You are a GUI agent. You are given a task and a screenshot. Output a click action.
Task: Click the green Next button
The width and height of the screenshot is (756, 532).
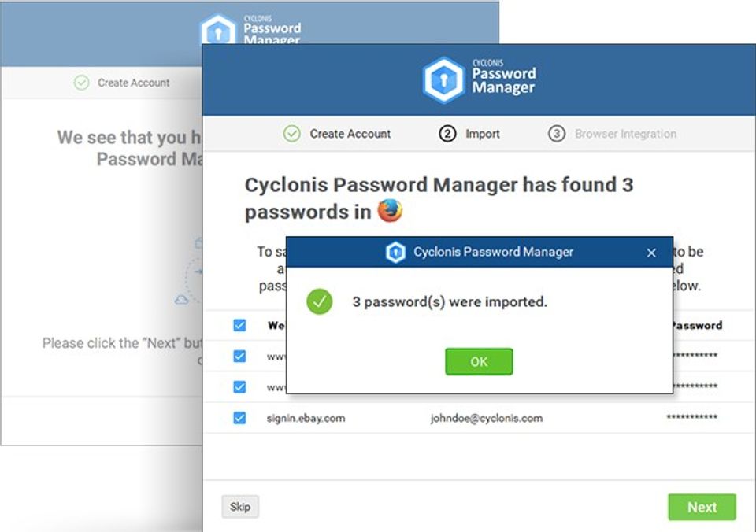click(x=702, y=507)
